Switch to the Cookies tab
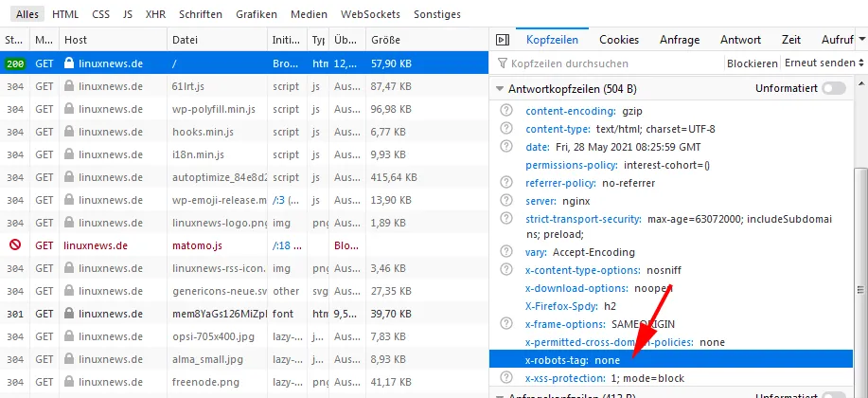This screenshot has height=398, width=868. click(619, 40)
